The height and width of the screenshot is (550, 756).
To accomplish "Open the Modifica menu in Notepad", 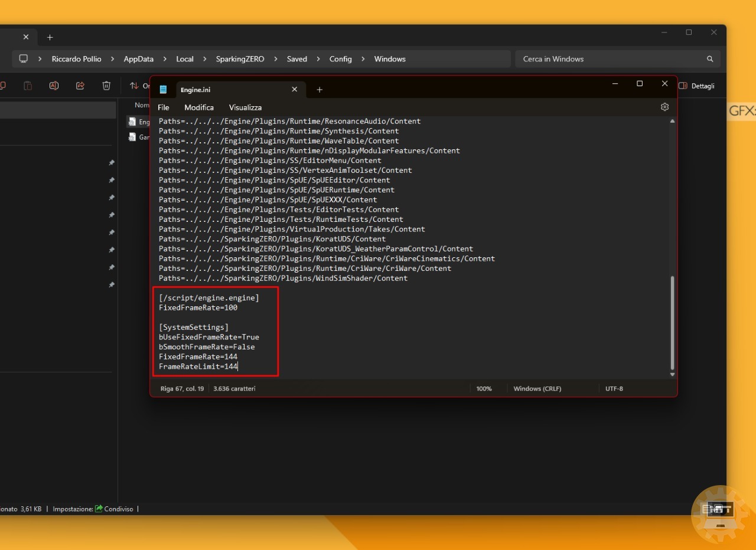I will pos(199,107).
